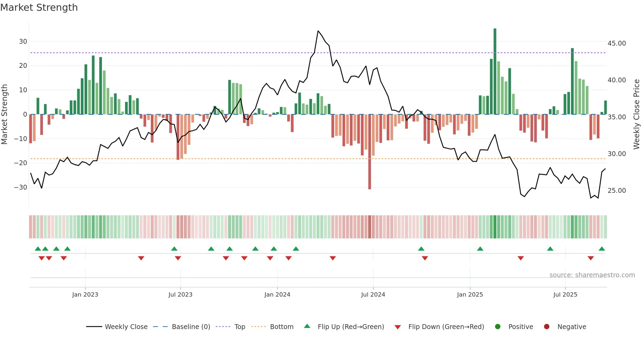Click the Market Strength chart title
This screenshot has height=362, width=644.
39,8
